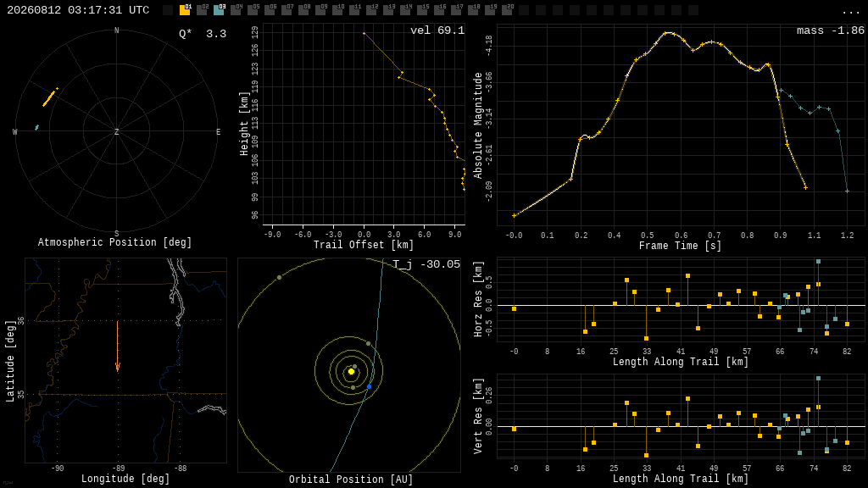The image size is (868, 488).
Task: Click the Q* 3.3 quality readout
Action: (x=203, y=34)
